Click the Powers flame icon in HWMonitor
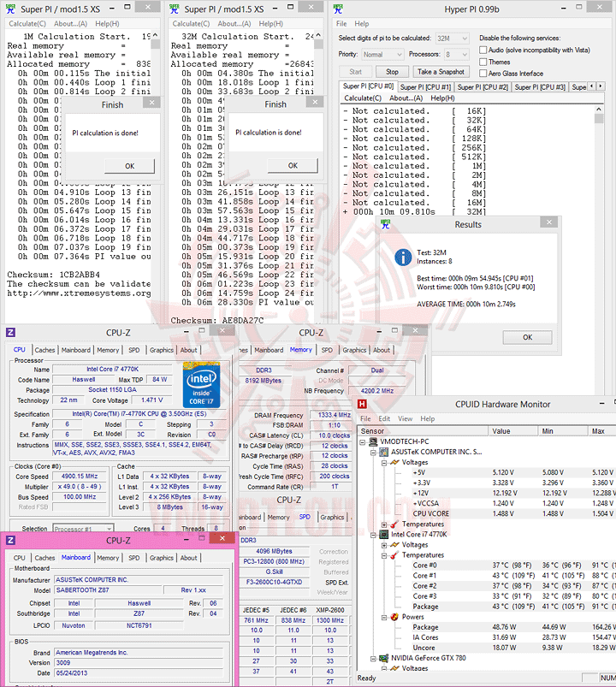This screenshot has height=687, width=616. pyautogui.click(x=394, y=617)
